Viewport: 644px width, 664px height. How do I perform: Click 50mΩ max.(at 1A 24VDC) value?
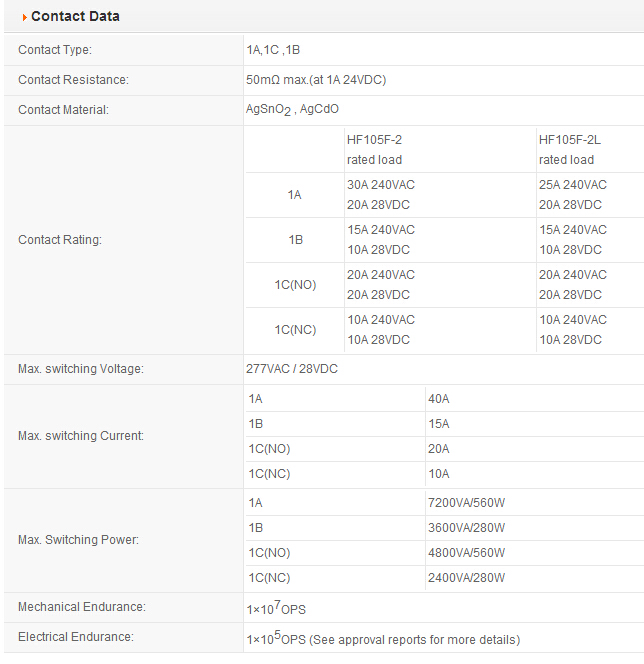tap(316, 80)
